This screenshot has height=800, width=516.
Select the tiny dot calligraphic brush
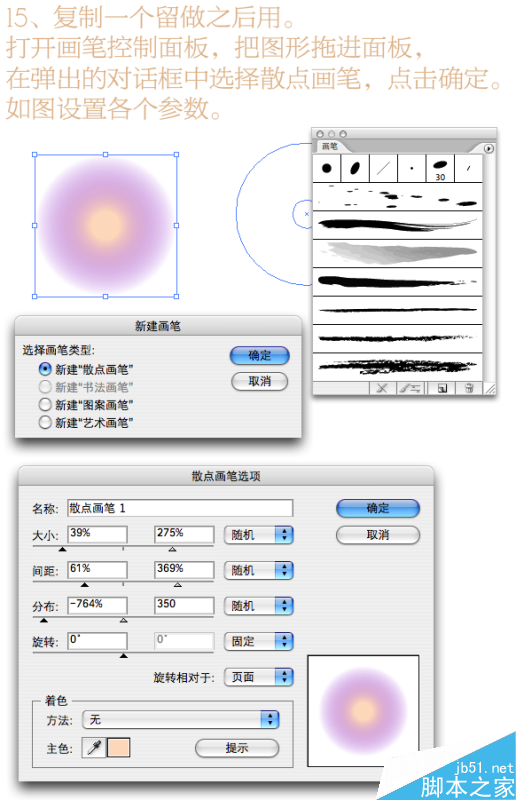pos(411,168)
